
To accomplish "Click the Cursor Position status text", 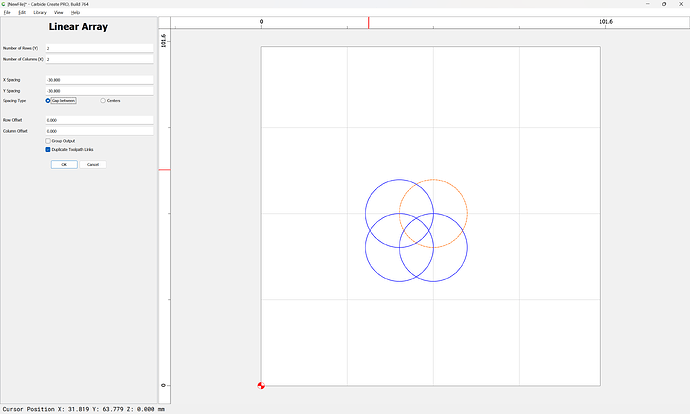I will (x=84, y=409).
